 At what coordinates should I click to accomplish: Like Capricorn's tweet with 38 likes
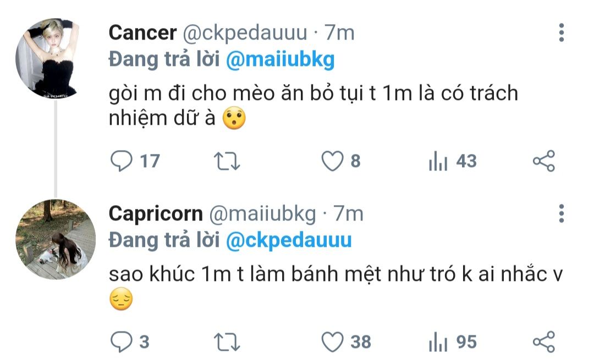click(x=346, y=342)
